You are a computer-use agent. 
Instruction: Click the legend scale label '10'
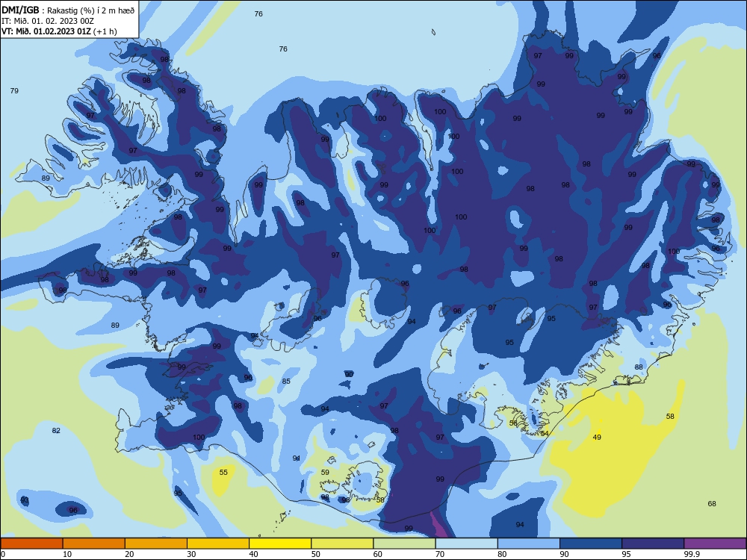67,554
